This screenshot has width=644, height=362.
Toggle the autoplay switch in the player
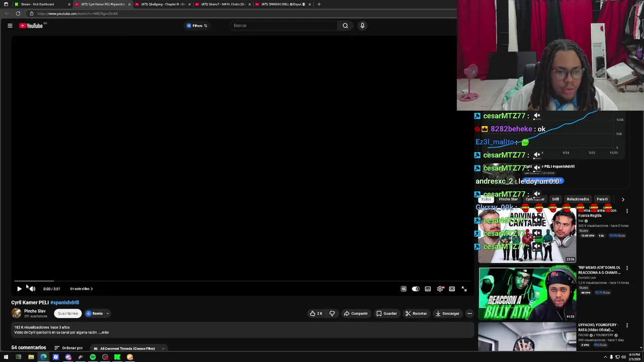click(416, 289)
